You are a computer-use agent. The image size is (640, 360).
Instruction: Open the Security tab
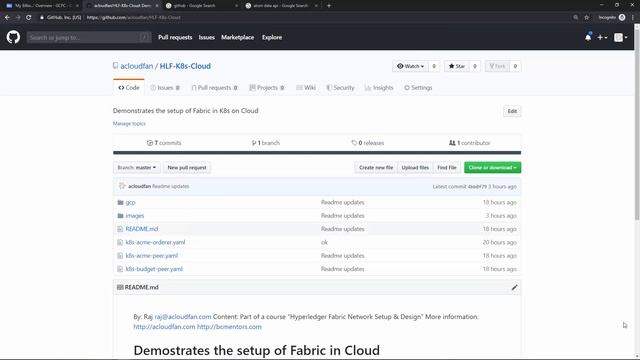pyautogui.click(x=340, y=88)
